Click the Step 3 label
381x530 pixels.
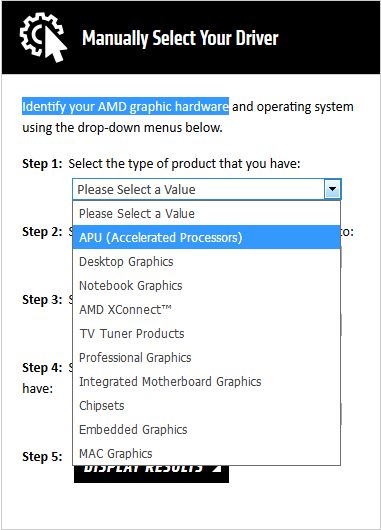point(42,300)
